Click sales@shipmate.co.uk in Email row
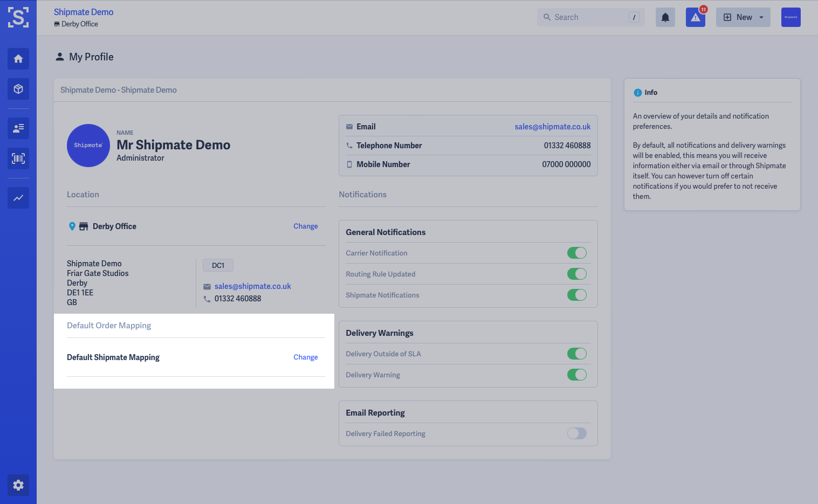Viewport: 818px width, 504px height. point(553,127)
